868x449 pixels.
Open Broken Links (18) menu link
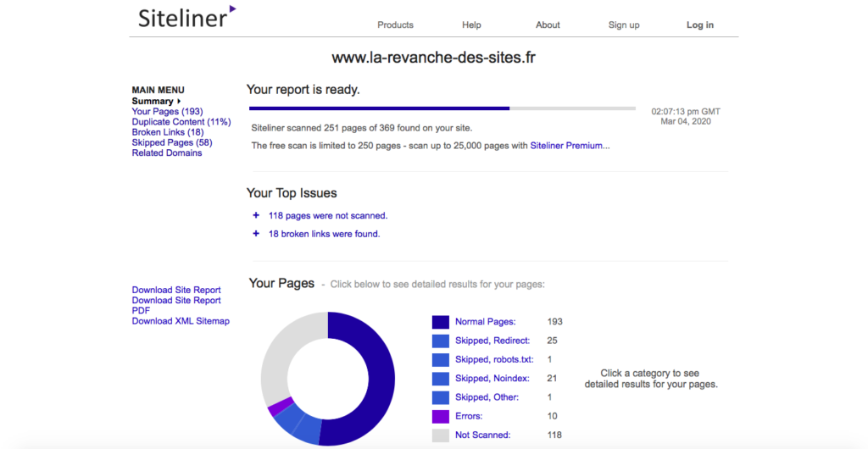click(x=168, y=132)
